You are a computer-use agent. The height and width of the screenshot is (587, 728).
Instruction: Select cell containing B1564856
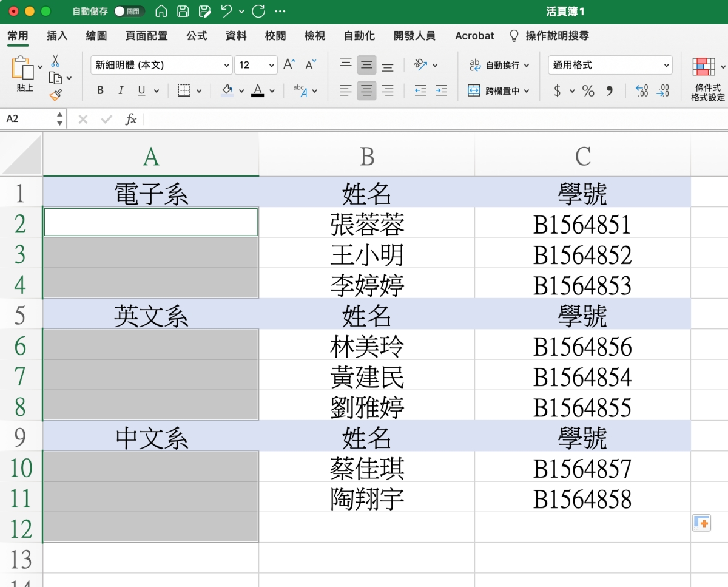[582, 345]
